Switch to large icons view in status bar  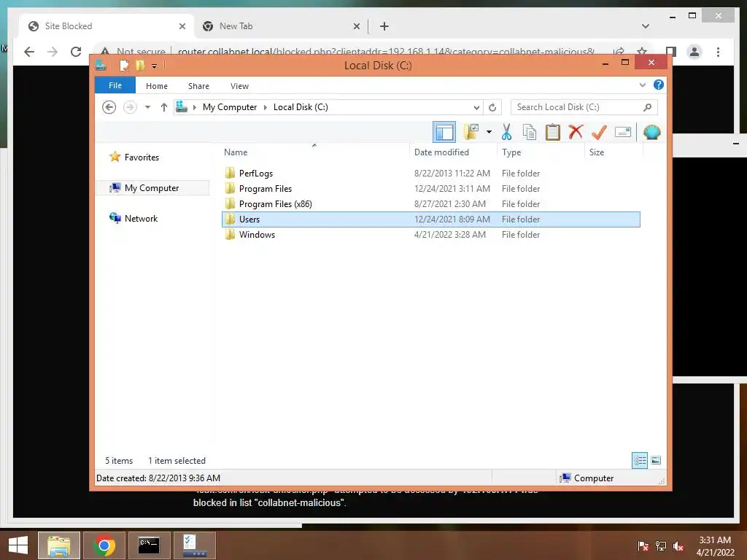(656, 460)
